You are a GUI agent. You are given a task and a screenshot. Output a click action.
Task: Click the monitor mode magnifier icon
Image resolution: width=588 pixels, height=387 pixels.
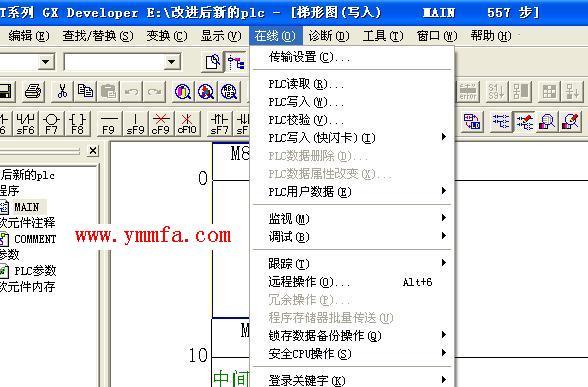click(547, 122)
